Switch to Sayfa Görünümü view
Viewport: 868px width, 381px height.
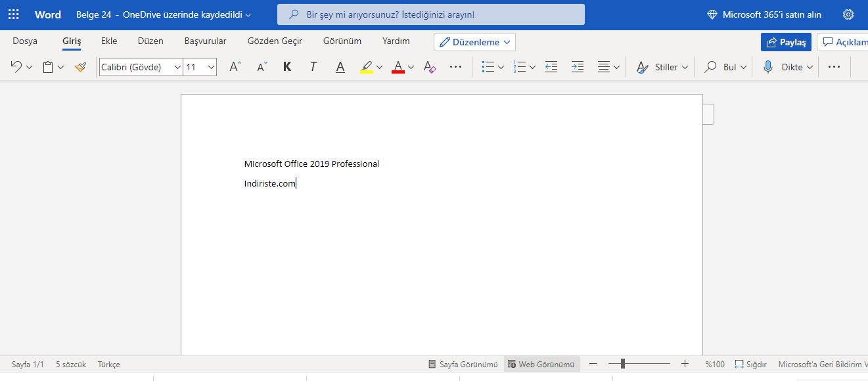(463, 364)
